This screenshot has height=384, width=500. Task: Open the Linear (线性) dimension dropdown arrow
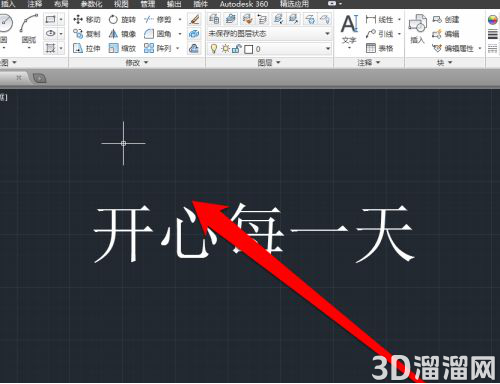[x=399, y=19]
